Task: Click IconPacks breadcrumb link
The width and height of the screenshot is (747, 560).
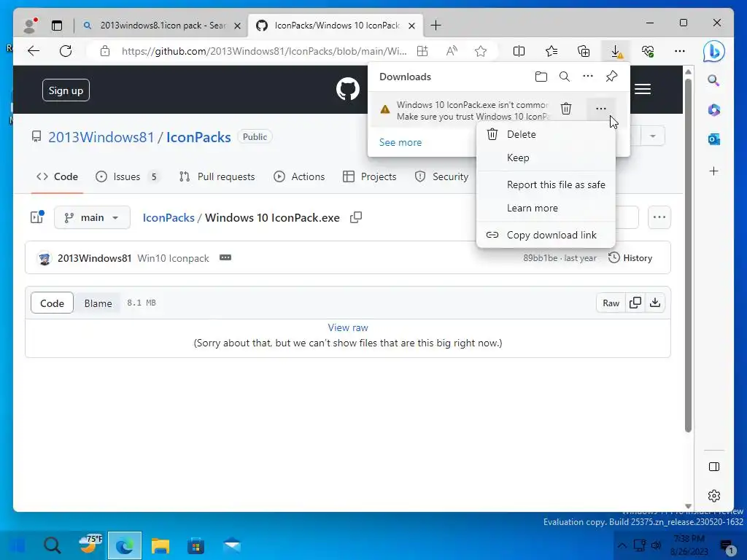Action: [x=169, y=217]
